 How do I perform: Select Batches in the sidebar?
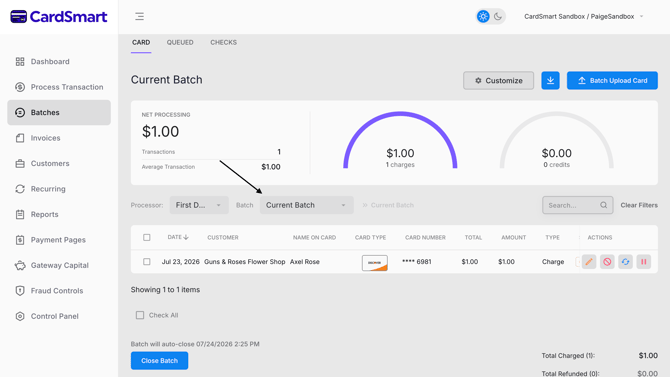(59, 112)
